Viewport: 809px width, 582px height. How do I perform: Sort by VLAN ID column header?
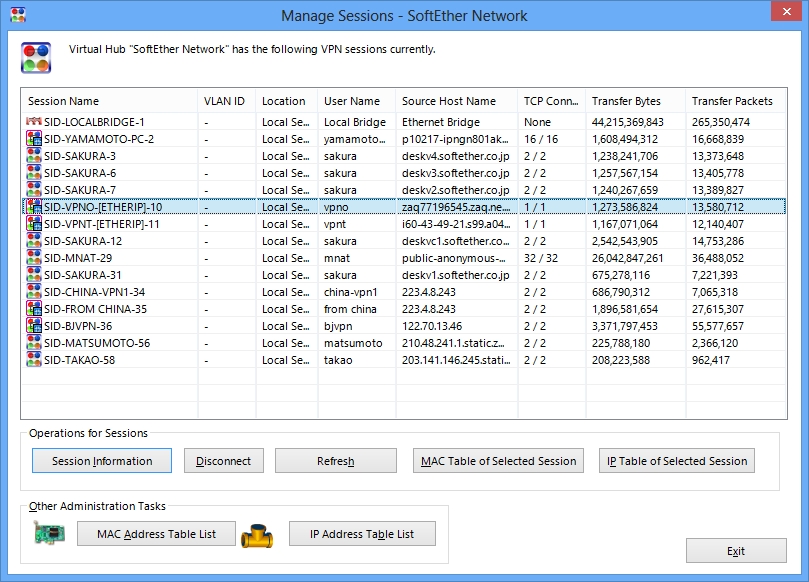224,101
